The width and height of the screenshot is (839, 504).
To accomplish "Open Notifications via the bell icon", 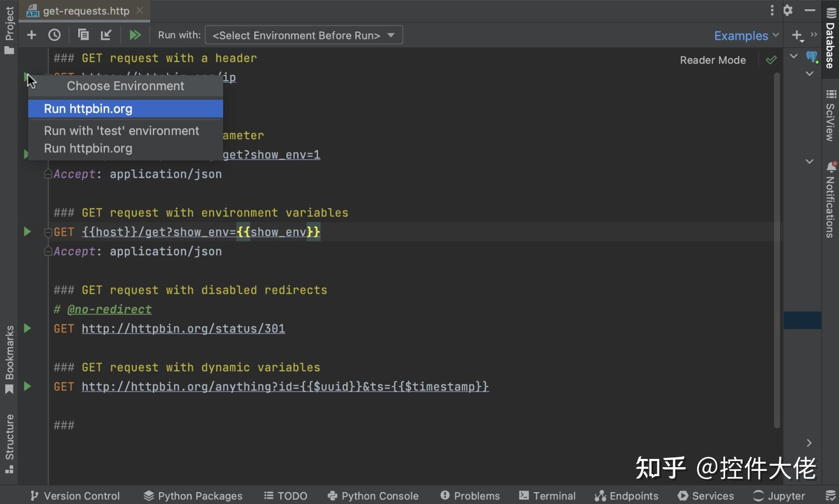I will (831, 167).
